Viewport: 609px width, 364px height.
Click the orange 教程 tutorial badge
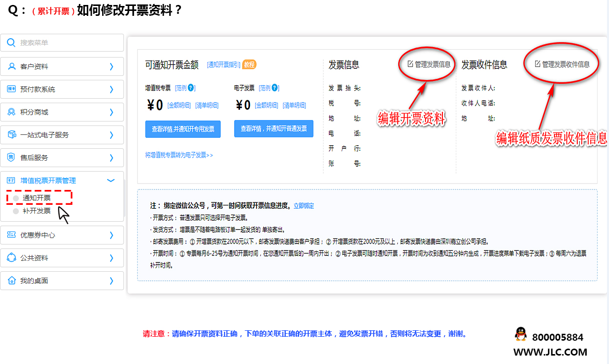pyautogui.click(x=249, y=64)
